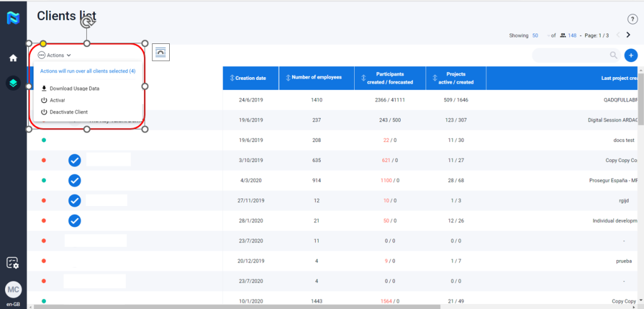Go to next page with right chevron

[628, 35]
